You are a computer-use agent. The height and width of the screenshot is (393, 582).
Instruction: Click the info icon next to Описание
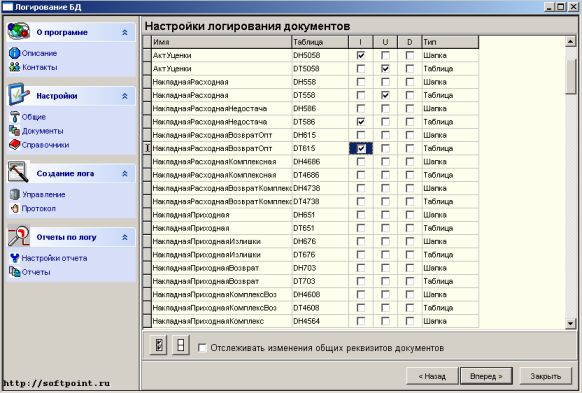tap(14, 53)
